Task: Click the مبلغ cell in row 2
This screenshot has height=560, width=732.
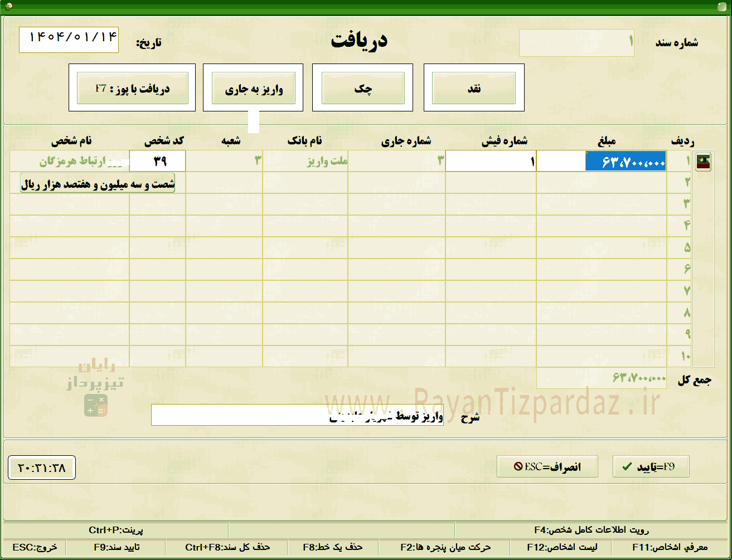Action: click(x=602, y=182)
